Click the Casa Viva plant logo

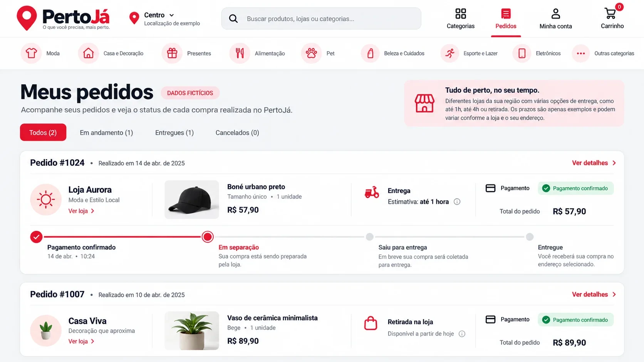click(x=46, y=330)
